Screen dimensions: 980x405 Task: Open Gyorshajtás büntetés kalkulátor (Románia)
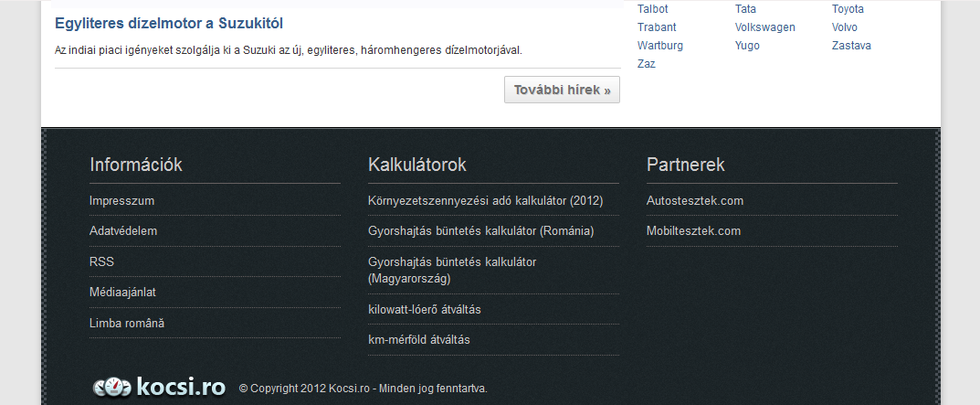[x=480, y=231]
